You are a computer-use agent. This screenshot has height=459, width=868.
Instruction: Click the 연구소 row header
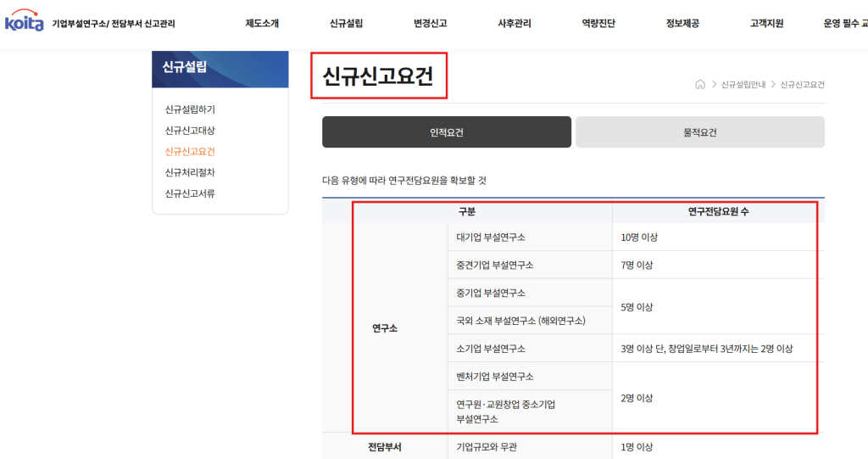pyautogui.click(x=385, y=328)
